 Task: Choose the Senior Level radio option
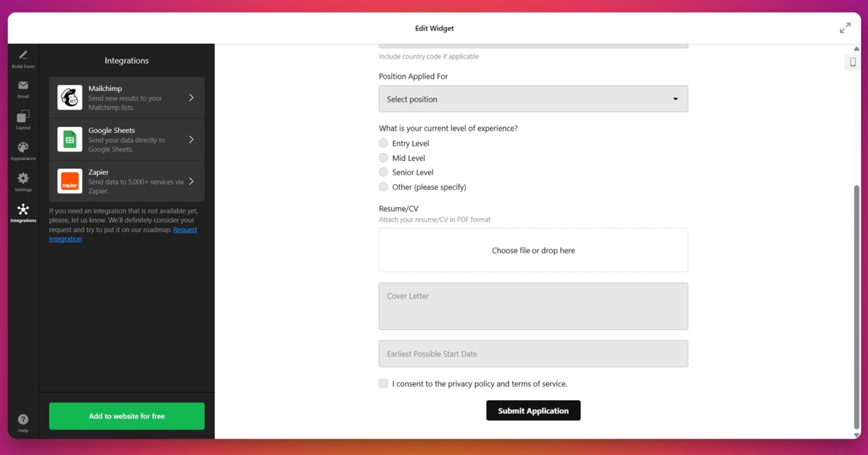383,172
